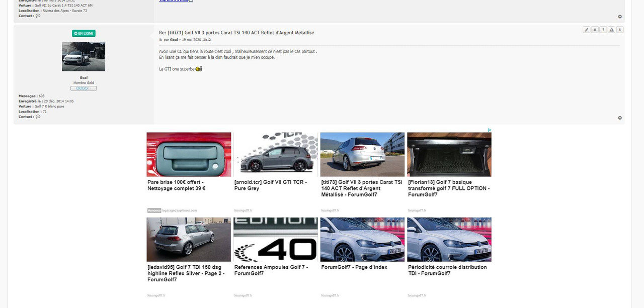
Task: Open Goal's contact speech-bubble icon
Action: coord(38,117)
